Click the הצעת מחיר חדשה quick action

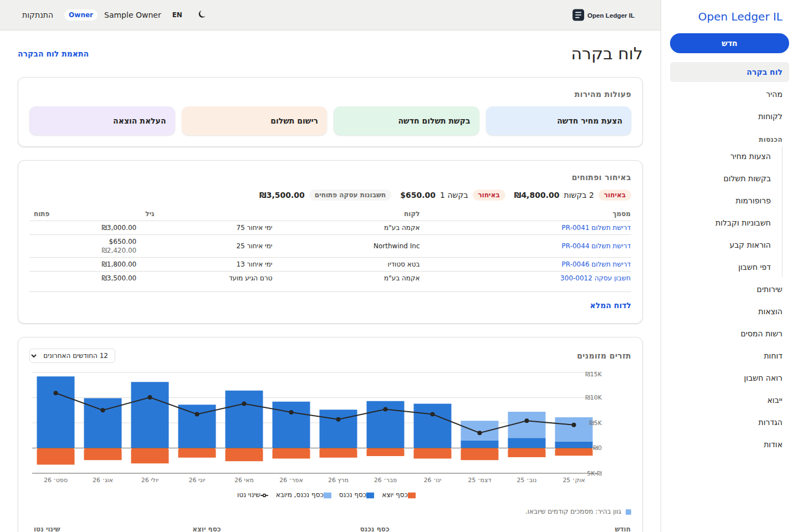tap(559, 121)
